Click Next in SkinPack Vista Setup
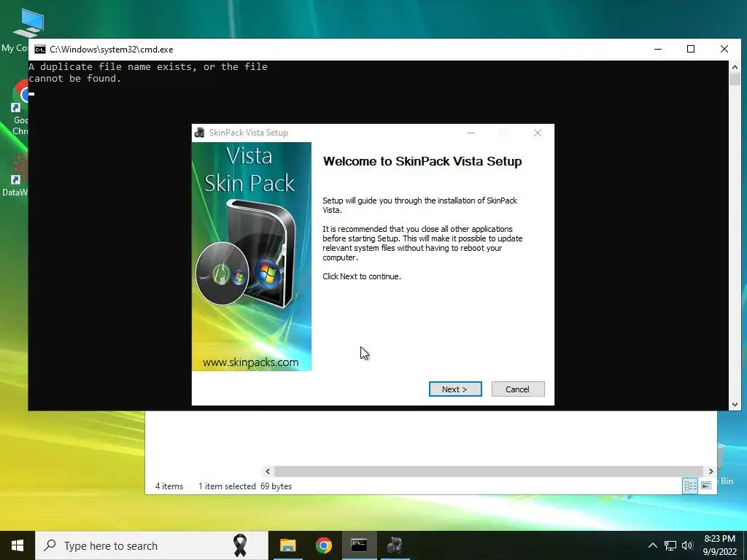This screenshot has height=560, width=747. 455,389
